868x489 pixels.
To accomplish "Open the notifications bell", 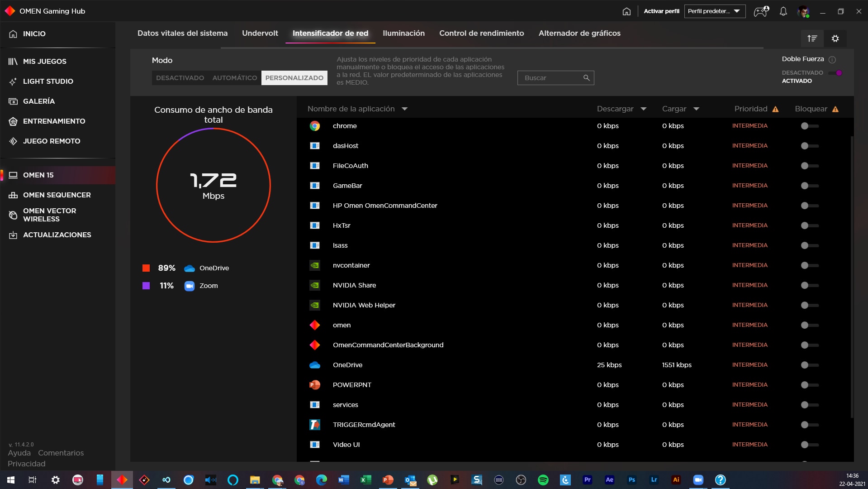I will (783, 11).
